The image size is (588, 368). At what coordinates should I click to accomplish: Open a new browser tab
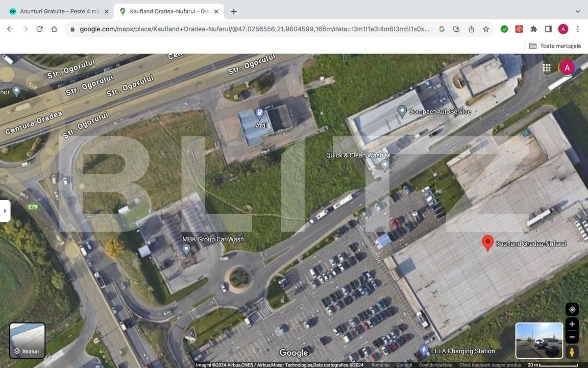coord(234,12)
